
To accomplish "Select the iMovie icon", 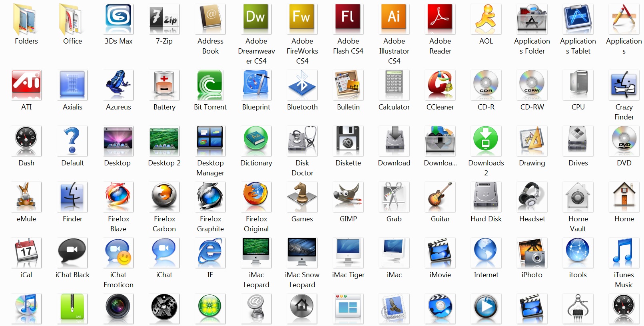I will 440,252.
